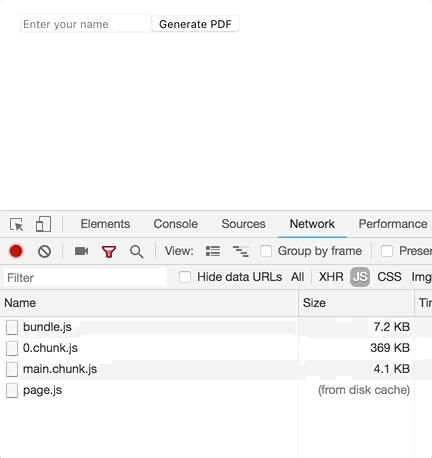Image resolution: width=432 pixels, height=458 pixels.
Task: Open the Console tab
Action: pyautogui.click(x=176, y=224)
